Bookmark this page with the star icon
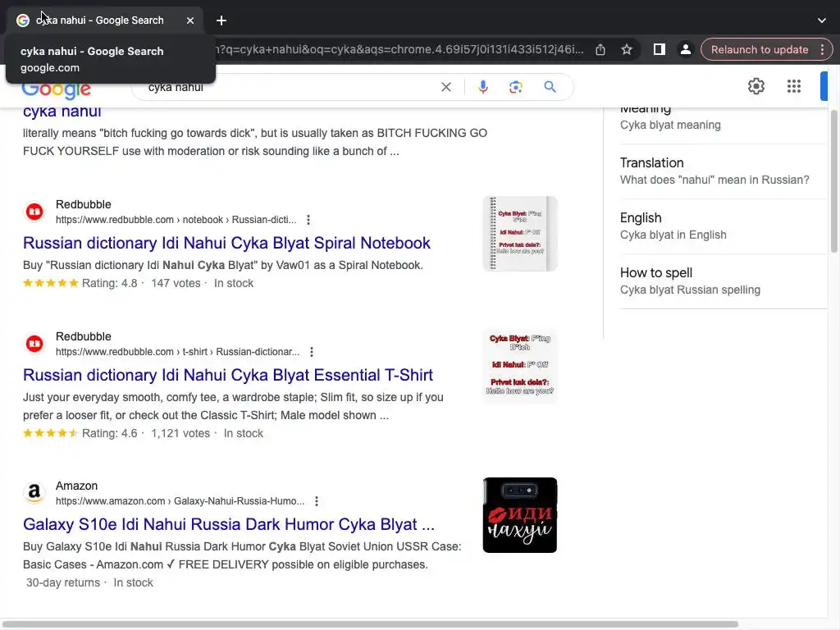The width and height of the screenshot is (840, 630). click(626, 49)
